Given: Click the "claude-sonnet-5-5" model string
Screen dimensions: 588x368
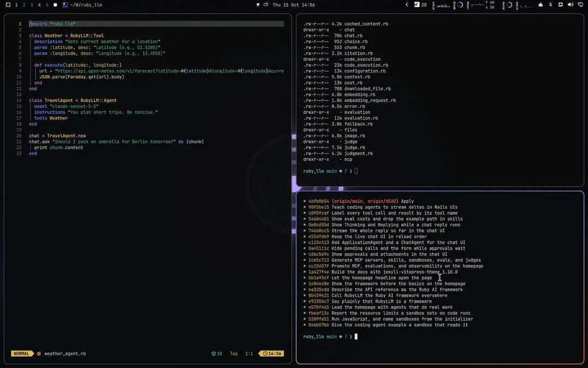Looking at the screenshot, I should point(74,106).
